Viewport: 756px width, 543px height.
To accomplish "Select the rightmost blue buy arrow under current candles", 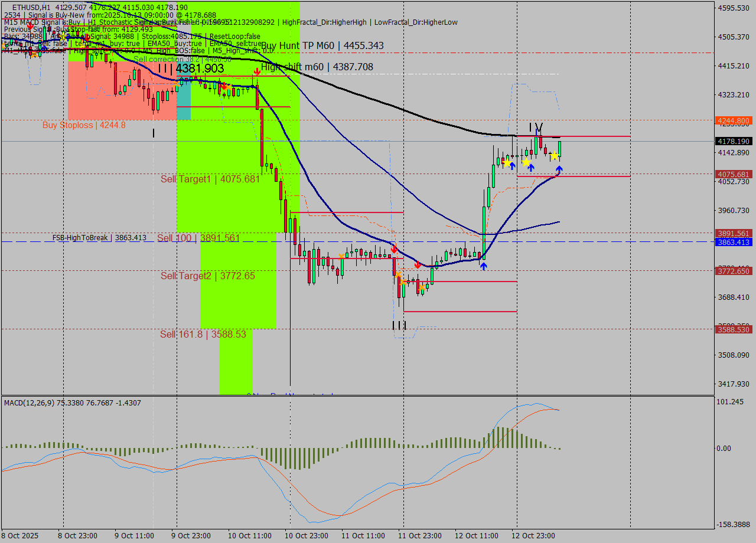I will click(x=559, y=169).
